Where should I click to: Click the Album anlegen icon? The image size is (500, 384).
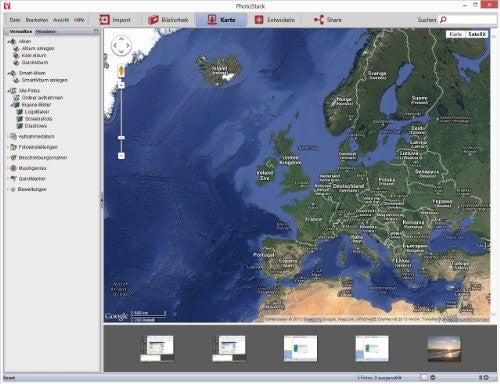pos(16,48)
